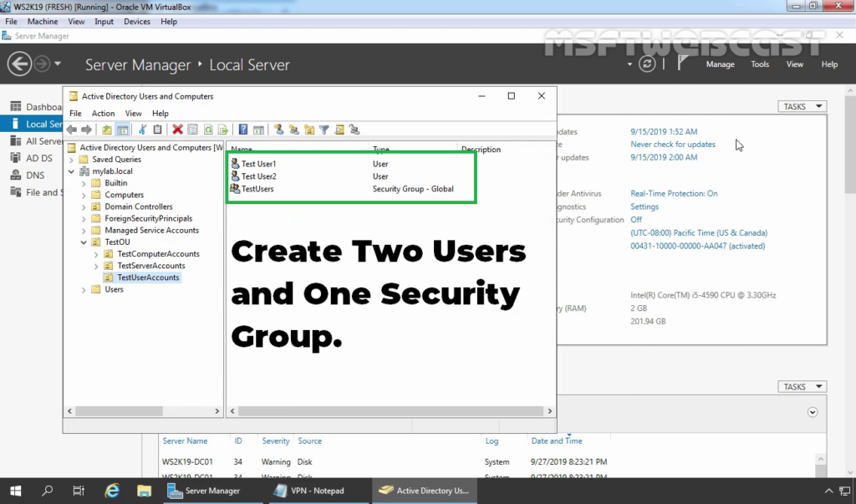Click the ADUC toolbar Forward arrow
Screen dimensions: 856x504
point(86,130)
